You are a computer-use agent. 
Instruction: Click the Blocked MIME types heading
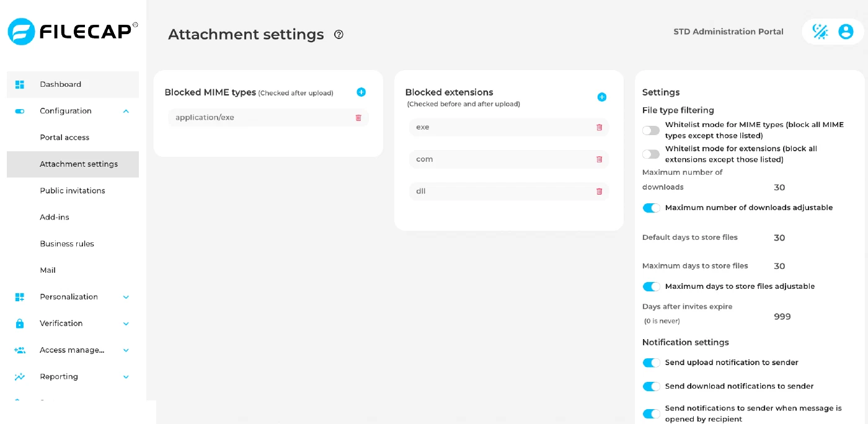pos(210,92)
